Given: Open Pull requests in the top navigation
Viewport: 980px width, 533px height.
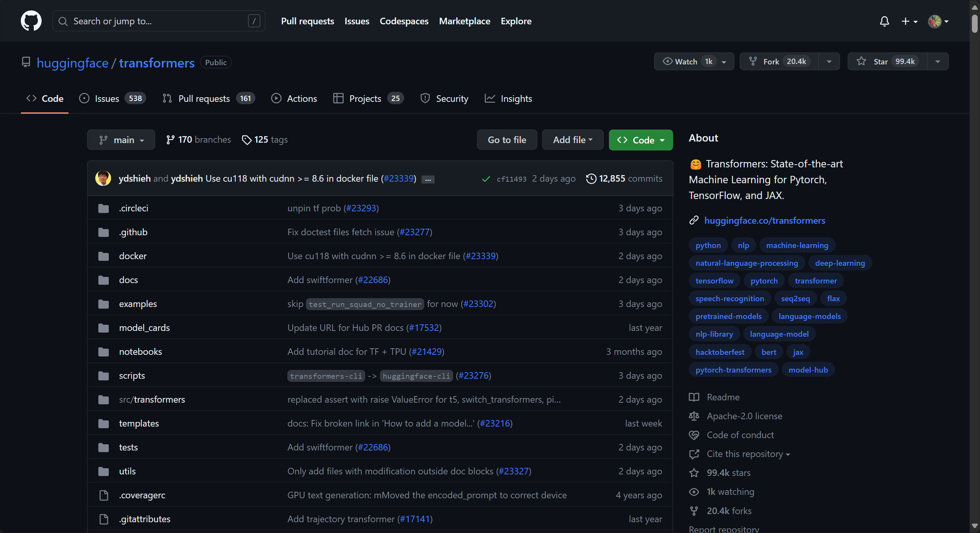Looking at the screenshot, I should [x=307, y=21].
